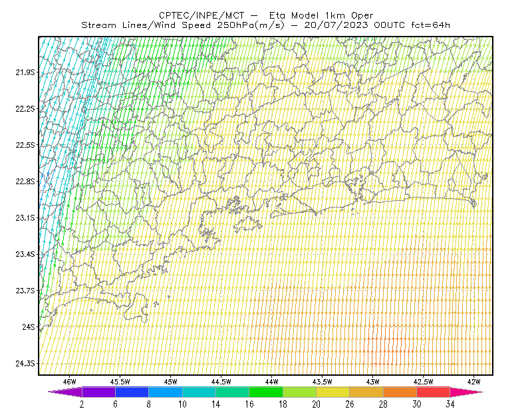The width and height of the screenshot is (532, 411).
Task: Click the dark blue legend segment after 6
Action: click(x=132, y=392)
